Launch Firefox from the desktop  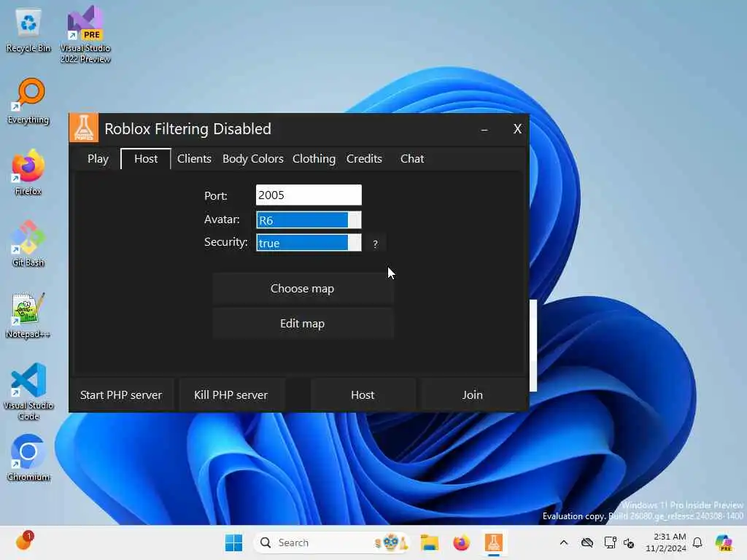(28, 172)
